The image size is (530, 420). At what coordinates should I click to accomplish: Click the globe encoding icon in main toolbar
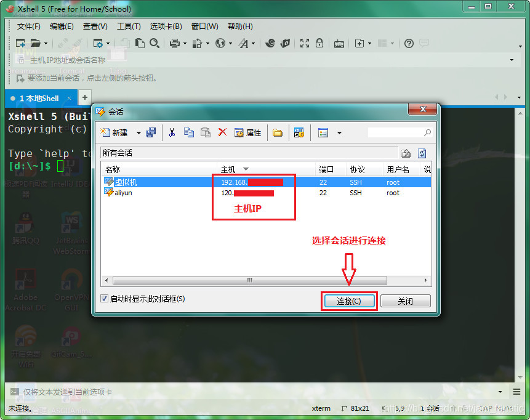[x=220, y=43]
